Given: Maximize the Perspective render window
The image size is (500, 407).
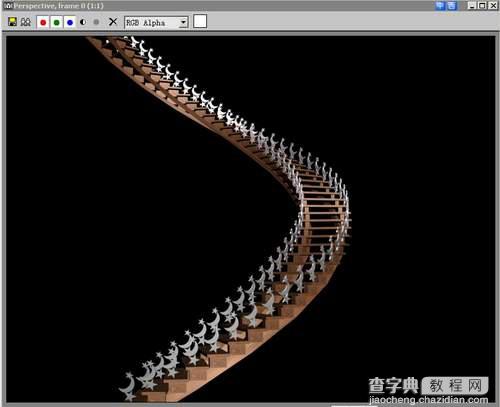Looking at the screenshot, I should (x=482, y=6).
